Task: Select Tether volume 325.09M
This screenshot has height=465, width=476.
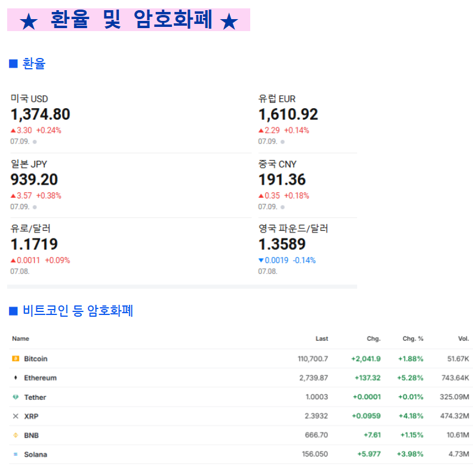Action: coord(454,397)
